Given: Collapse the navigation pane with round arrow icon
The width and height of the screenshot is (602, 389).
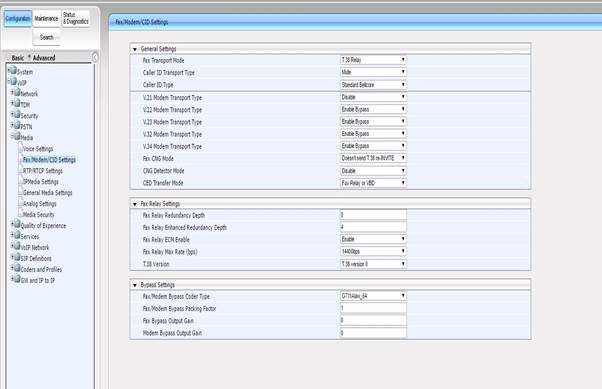Looking at the screenshot, I should tap(95, 57).
